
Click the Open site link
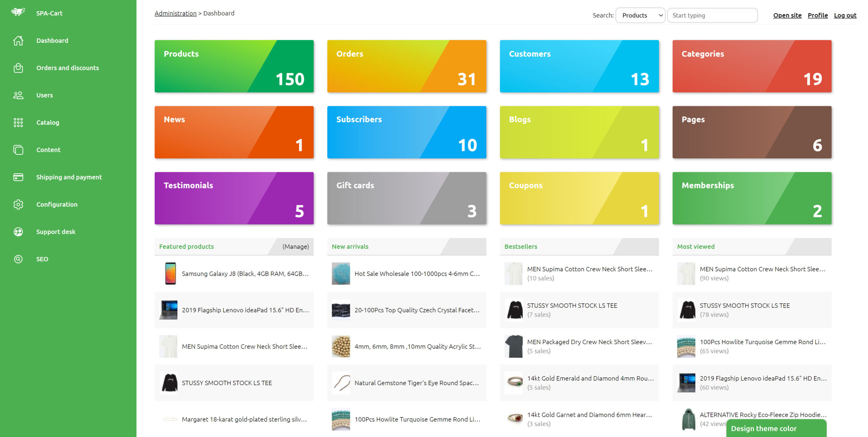pyautogui.click(x=787, y=15)
